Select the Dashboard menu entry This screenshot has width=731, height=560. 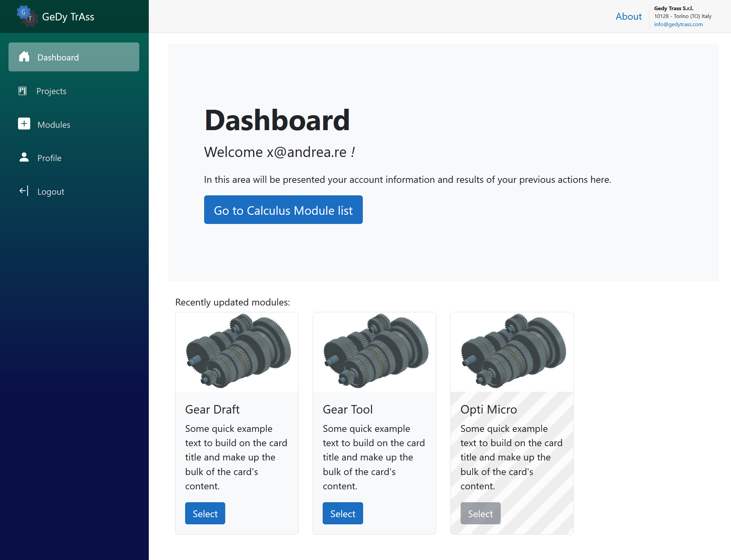click(x=58, y=57)
